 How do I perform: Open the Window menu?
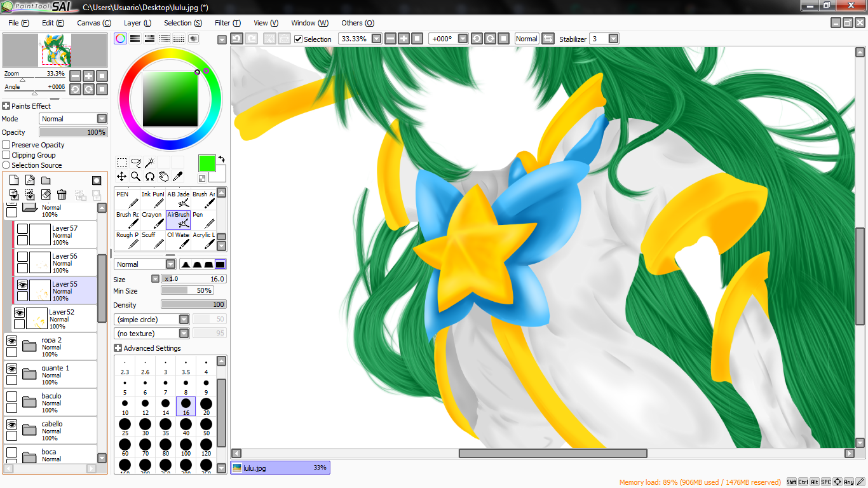click(x=309, y=23)
